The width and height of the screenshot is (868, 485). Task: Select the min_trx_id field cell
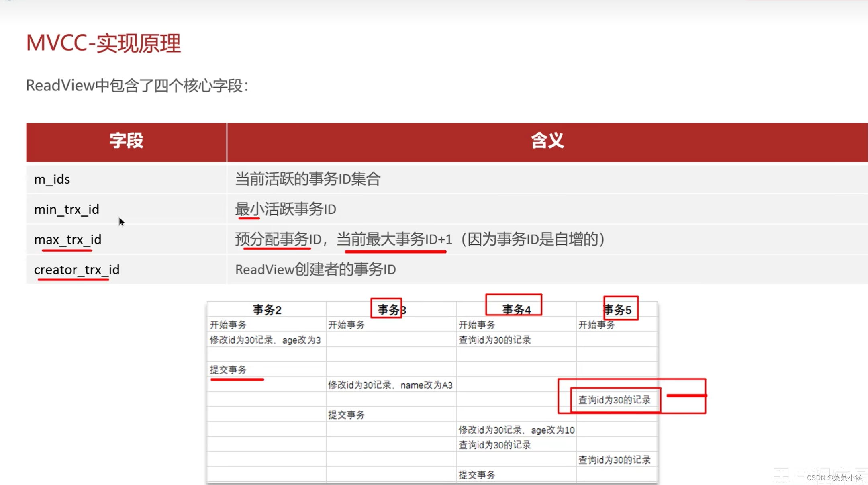(x=126, y=209)
